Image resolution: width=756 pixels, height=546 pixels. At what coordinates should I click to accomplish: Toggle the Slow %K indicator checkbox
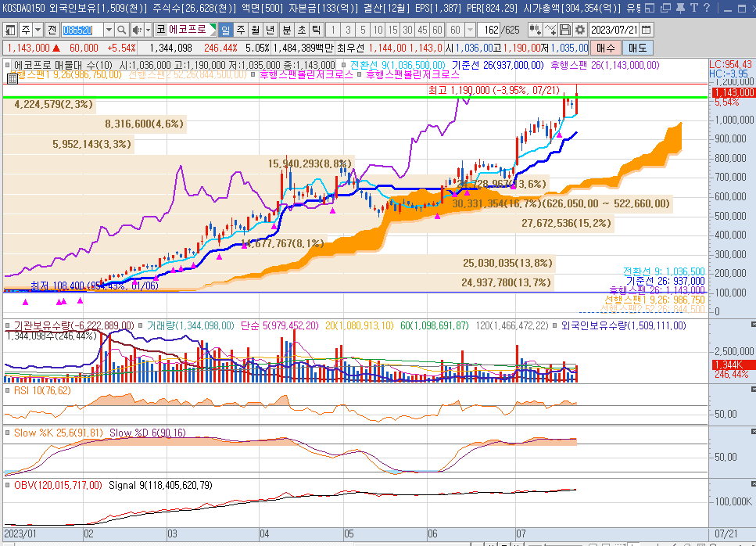7,433
